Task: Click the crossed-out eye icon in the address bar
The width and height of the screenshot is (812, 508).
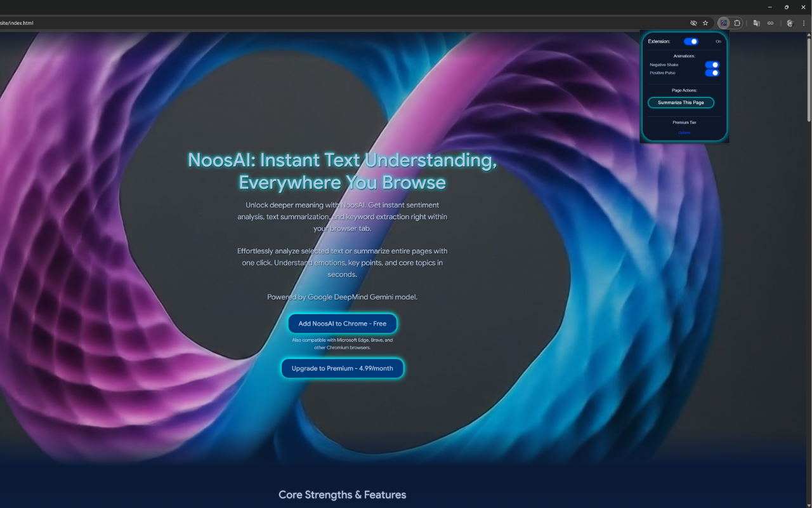Action: click(x=693, y=23)
